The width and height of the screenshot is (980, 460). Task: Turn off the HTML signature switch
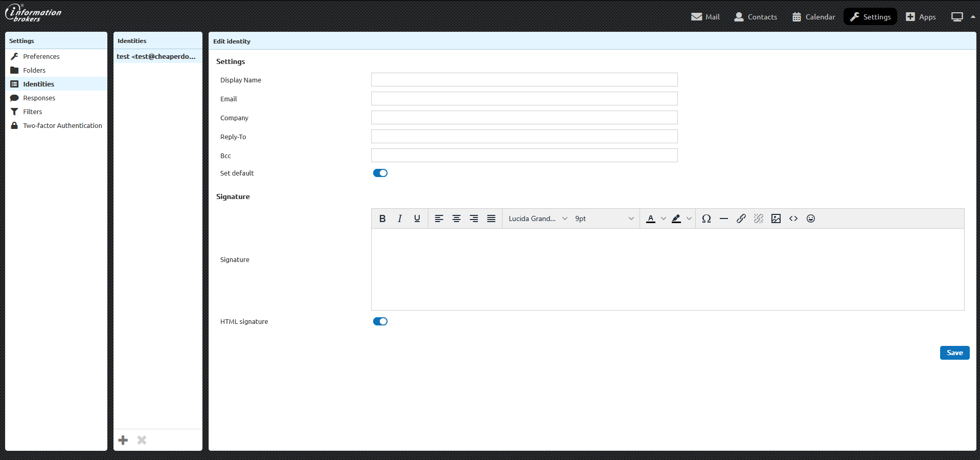(x=380, y=321)
